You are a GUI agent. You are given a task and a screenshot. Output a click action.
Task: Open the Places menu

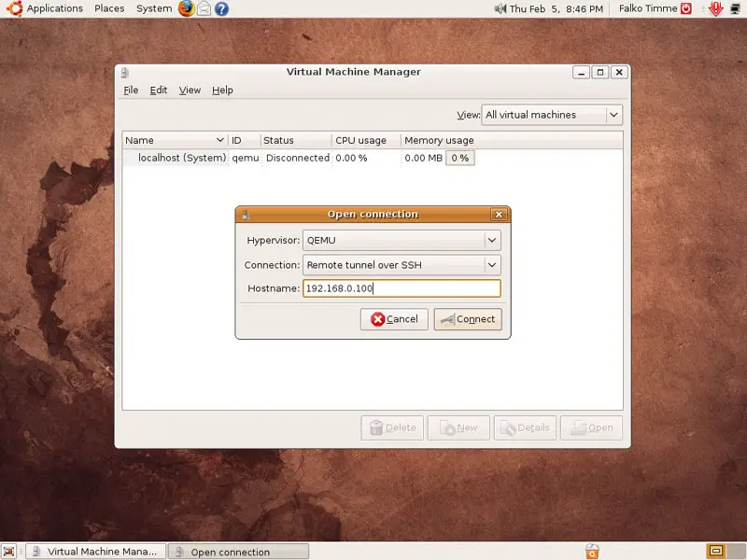click(x=109, y=8)
